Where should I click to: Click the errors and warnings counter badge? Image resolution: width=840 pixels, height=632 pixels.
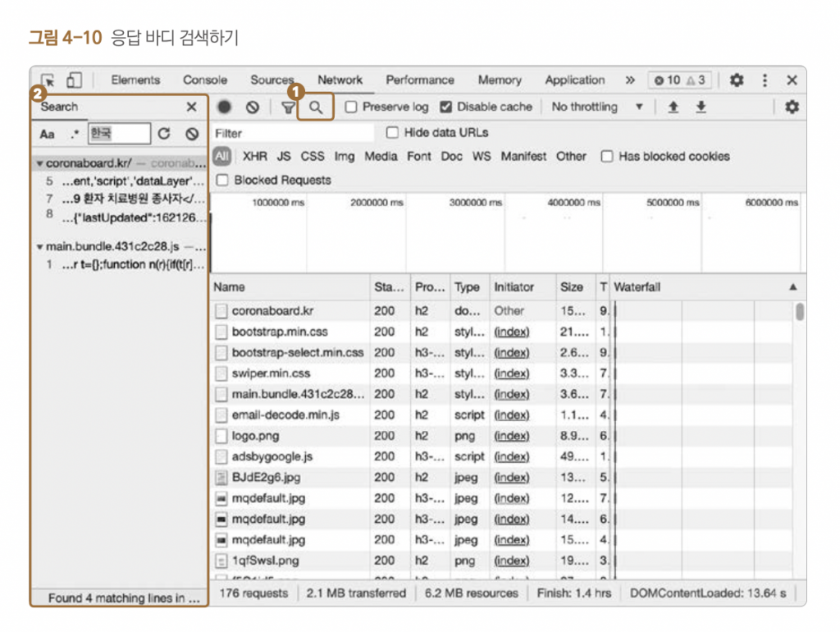pyautogui.click(x=680, y=80)
